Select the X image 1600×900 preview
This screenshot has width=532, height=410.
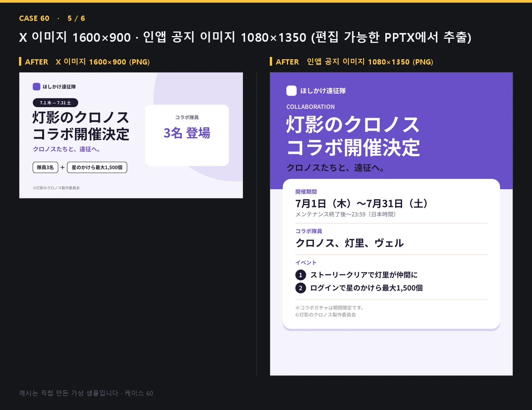click(x=131, y=135)
